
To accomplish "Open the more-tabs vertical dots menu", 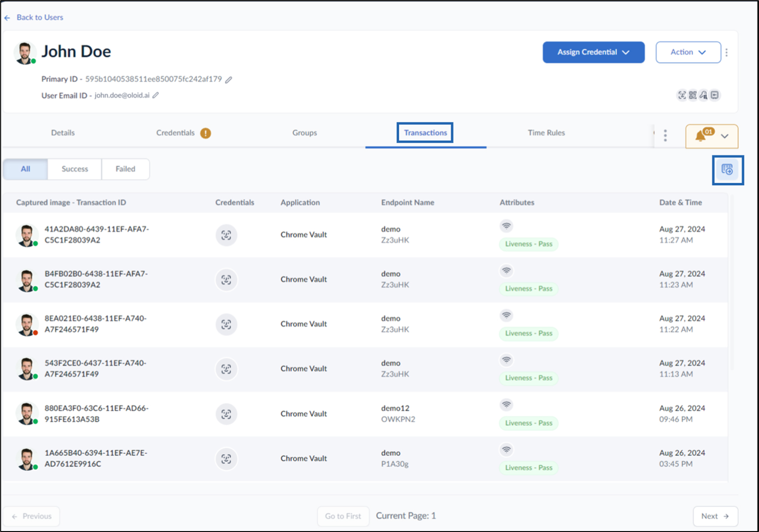I will coord(665,136).
